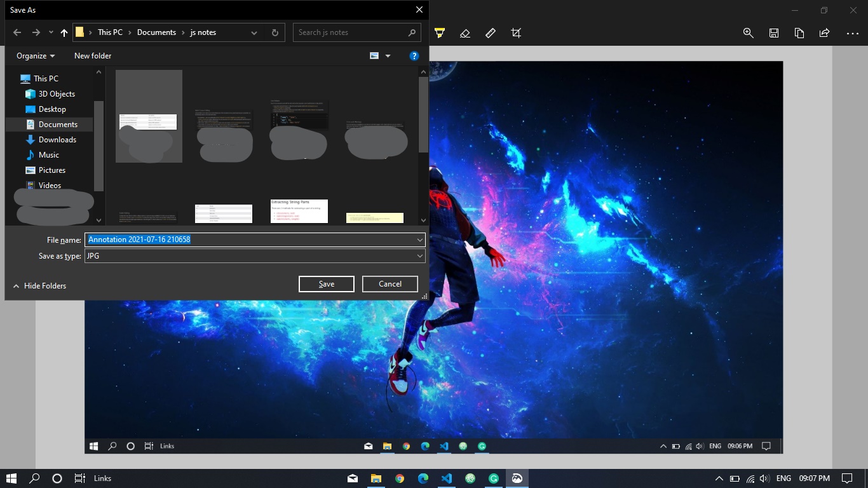This screenshot has height=488, width=868.
Task: Open Grammarly on the taskbar
Action: 494,478
